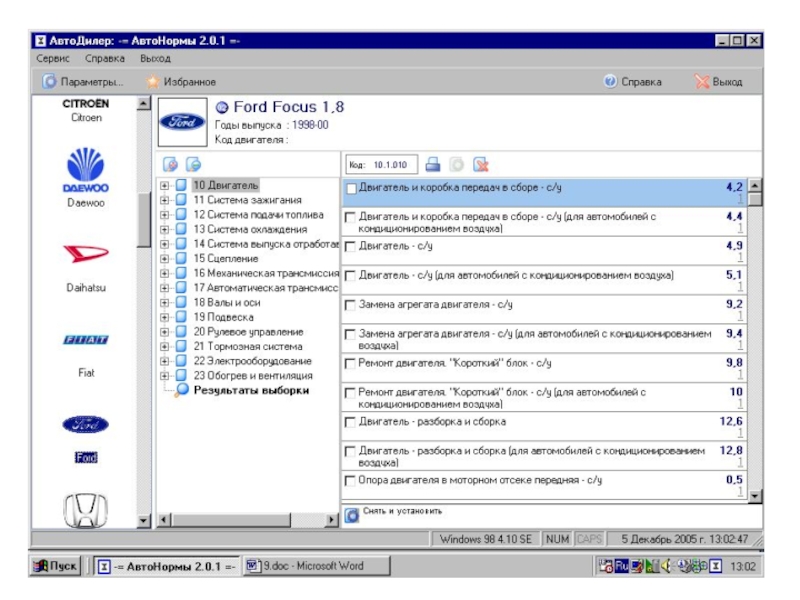This screenshot has width=800, height=600.
Task: Open the Справка menu
Action: coord(105,58)
